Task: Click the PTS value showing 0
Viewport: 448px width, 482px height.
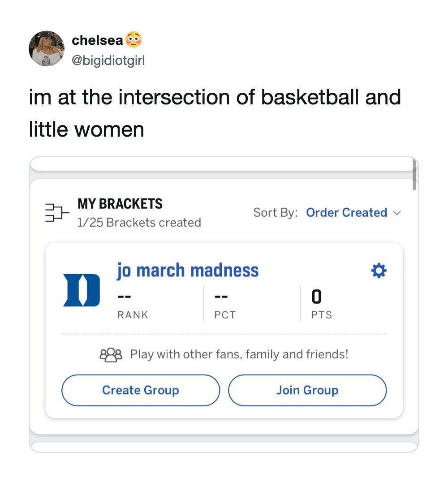Action: tap(316, 296)
